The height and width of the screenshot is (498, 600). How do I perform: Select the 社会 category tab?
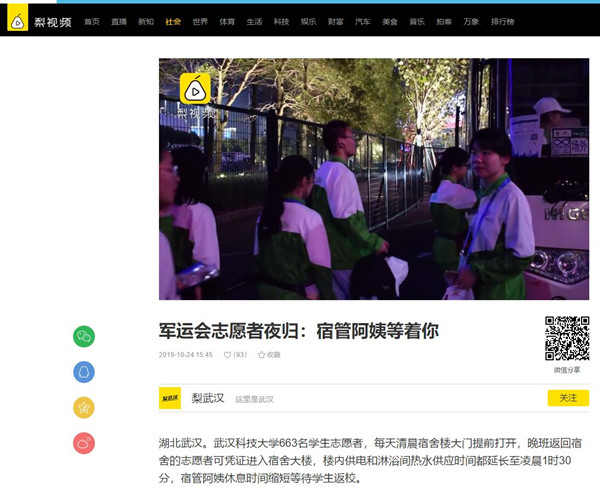click(x=173, y=21)
